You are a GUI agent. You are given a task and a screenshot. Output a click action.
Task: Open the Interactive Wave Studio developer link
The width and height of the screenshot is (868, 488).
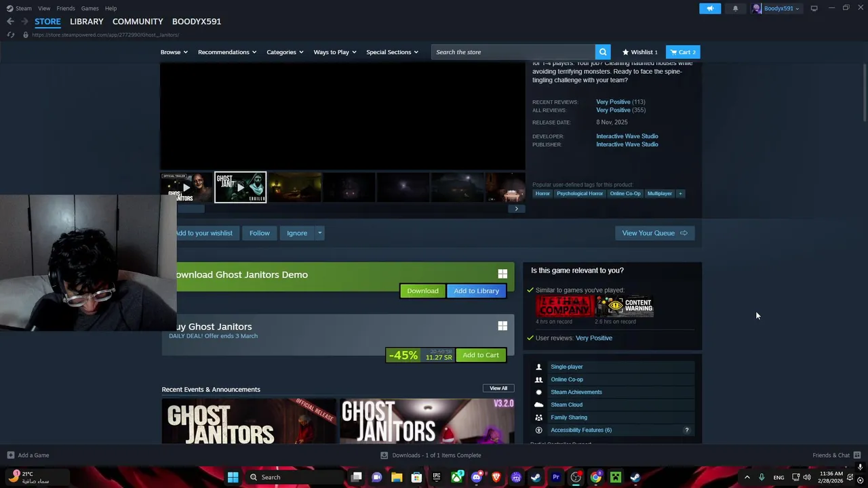click(627, 136)
